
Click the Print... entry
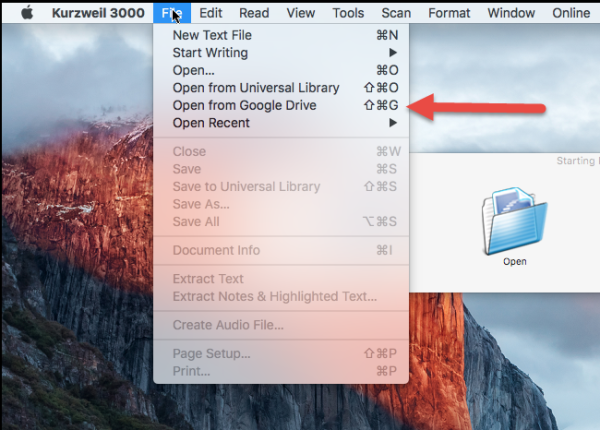(281, 371)
